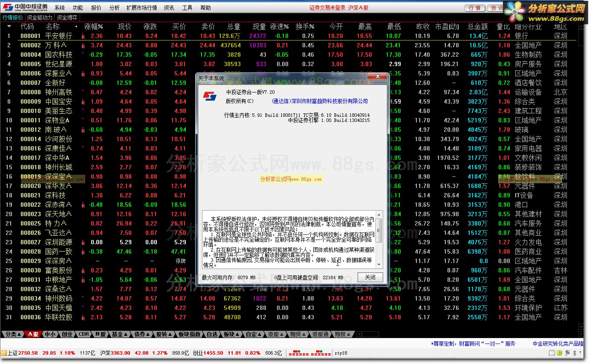This screenshot has width=589, height=364.
Task: Open the 资讯 menu in the menu bar
Action: 169,8
